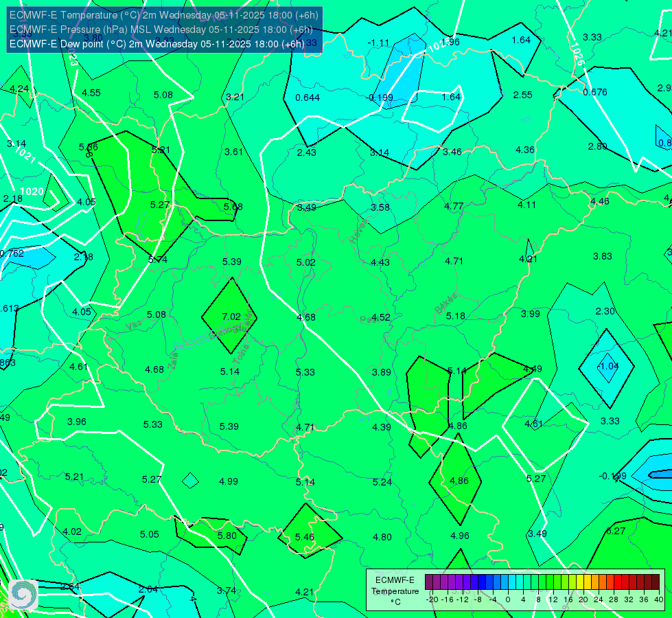Click the yellow legend swatch above 20
This screenshot has height=618, width=672.
coord(580,582)
